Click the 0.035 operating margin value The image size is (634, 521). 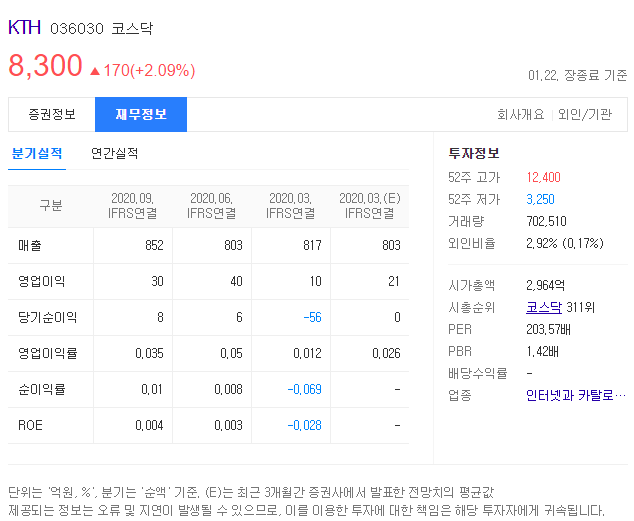[149, 353]
